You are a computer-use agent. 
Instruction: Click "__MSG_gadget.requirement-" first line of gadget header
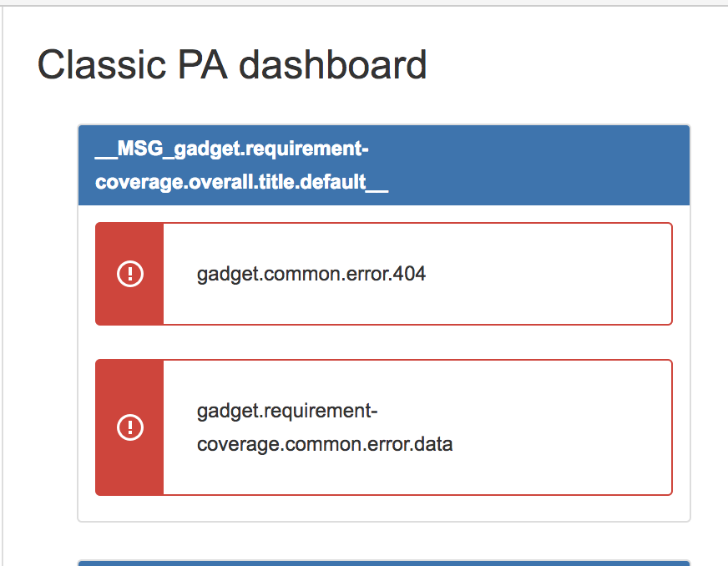point(232,149)
